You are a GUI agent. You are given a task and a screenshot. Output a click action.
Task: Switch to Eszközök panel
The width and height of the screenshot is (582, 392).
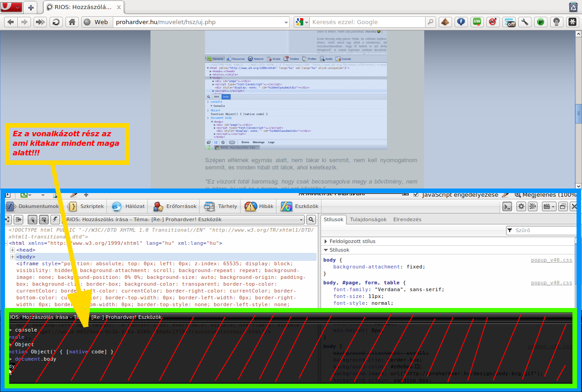pyautogui.click(x=300, y=206)
